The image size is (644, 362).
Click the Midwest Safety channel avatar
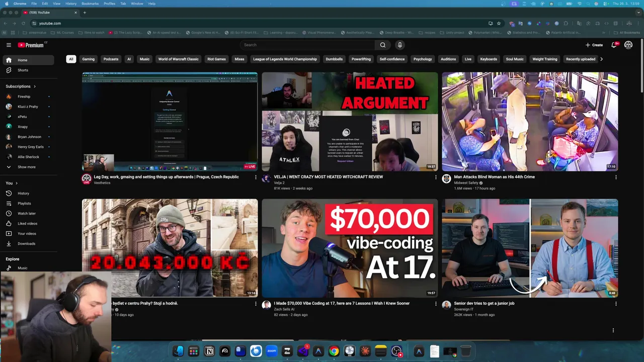pyautogui.click(x=446, y=179)
